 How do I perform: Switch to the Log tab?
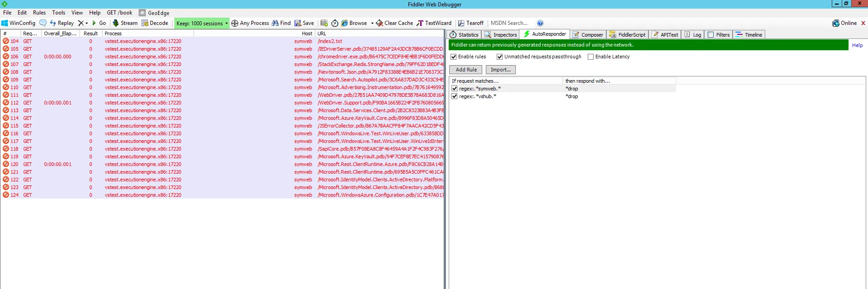693,35
